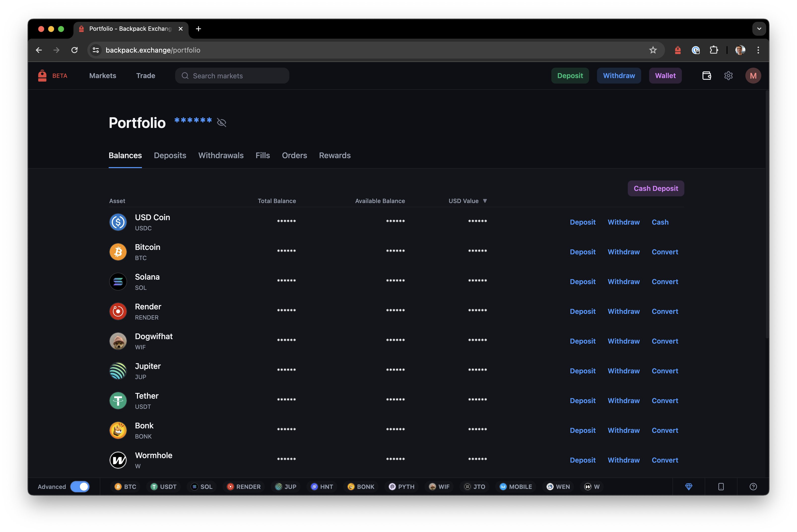Click Withdraw link for Solana
797x532 pixels.
[624, 282]
